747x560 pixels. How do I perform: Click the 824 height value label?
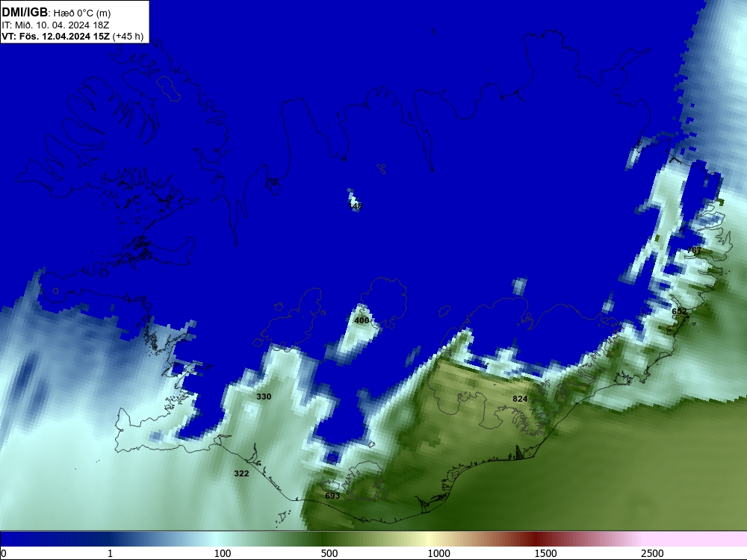point(520,399)
